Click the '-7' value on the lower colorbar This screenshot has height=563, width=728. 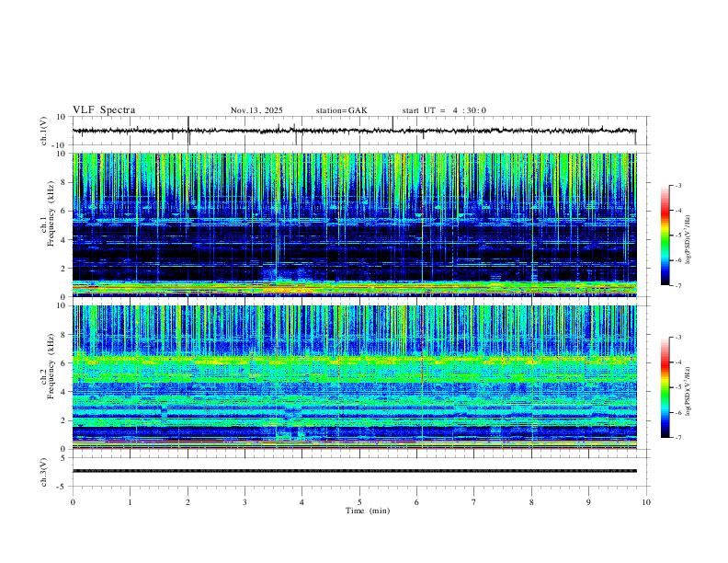pyautogui.click(x=677, y=438)
